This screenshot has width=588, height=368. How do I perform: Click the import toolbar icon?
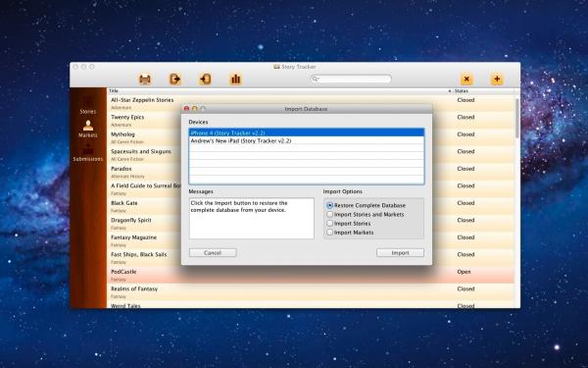[x=205, y=79]
